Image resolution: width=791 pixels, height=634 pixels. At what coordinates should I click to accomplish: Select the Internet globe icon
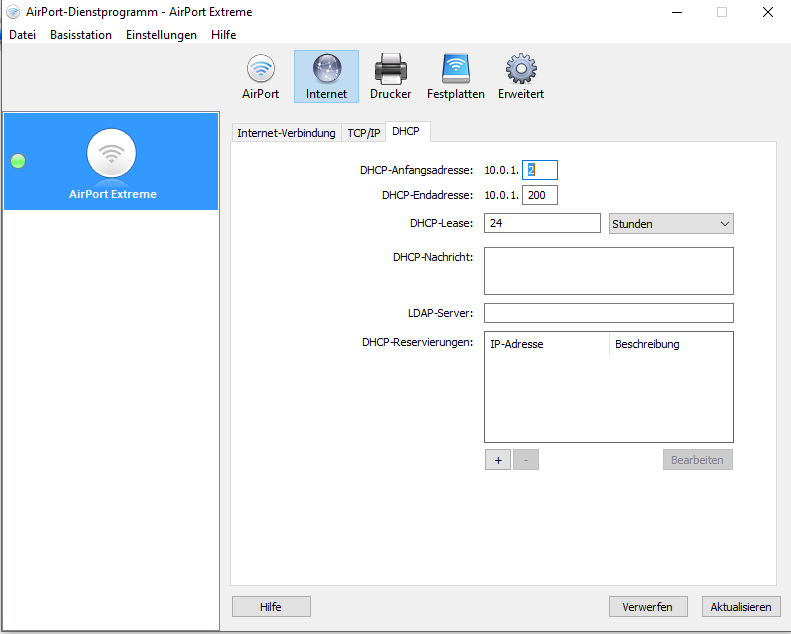[326, 69]
